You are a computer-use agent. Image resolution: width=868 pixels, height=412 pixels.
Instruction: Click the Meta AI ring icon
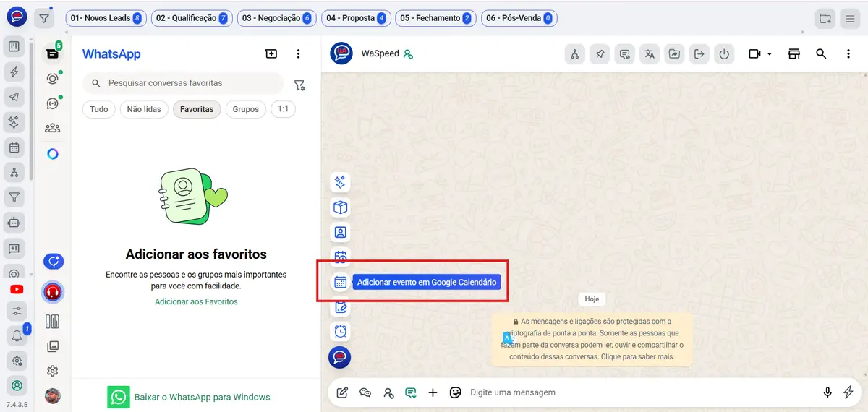point(52,154)
